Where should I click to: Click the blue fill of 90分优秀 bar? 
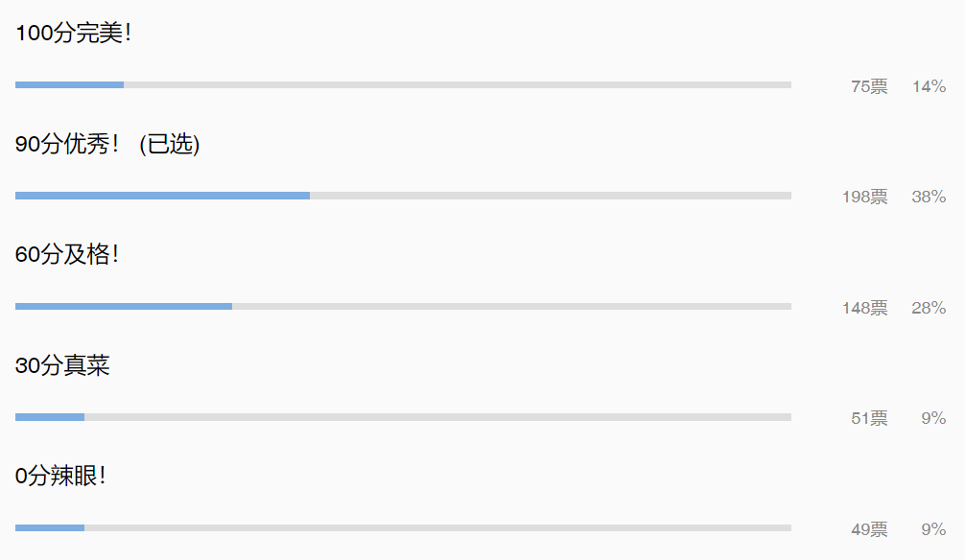coord(162,196)
